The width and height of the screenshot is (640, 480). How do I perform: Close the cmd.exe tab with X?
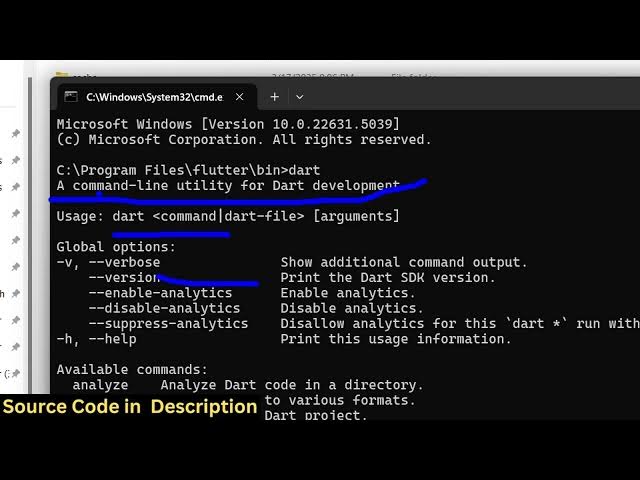tap(240, 97)
